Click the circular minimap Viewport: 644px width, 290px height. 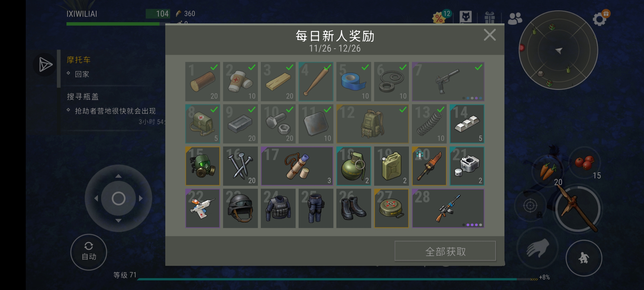pos(559,50)
